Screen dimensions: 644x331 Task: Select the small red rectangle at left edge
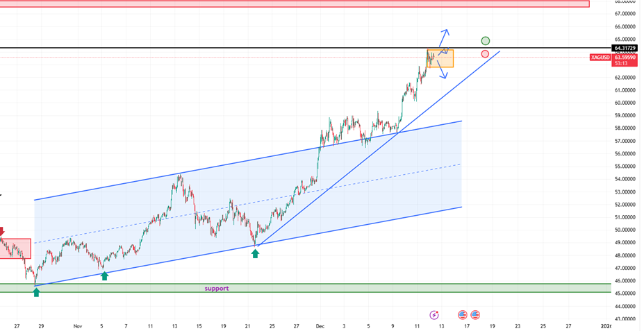tap(15, 248)
